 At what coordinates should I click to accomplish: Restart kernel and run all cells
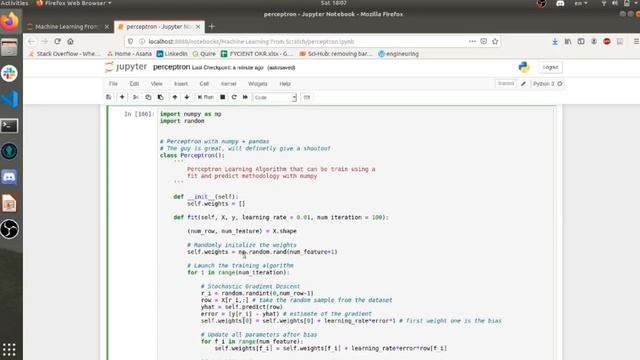(245, 97)
